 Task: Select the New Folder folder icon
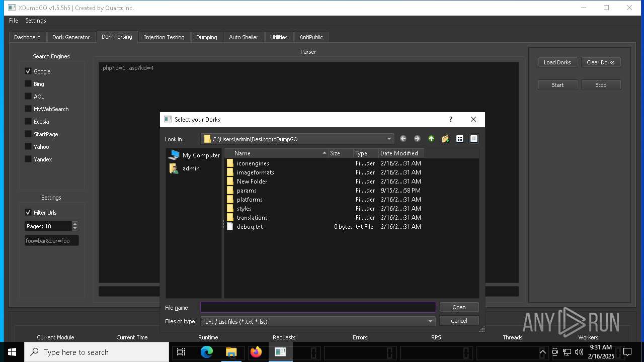(x=230, y=182)
